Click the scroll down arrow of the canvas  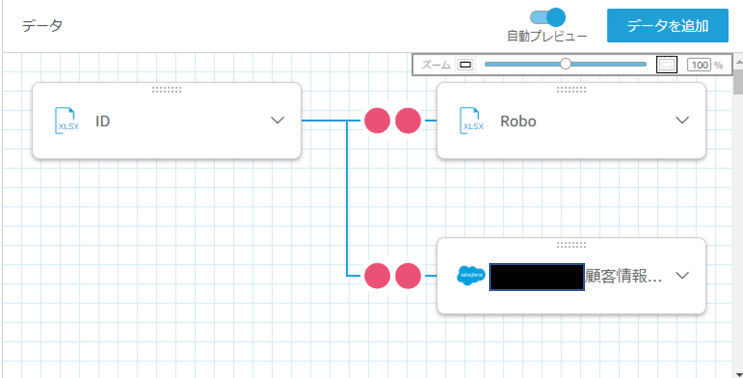[738, 374]
